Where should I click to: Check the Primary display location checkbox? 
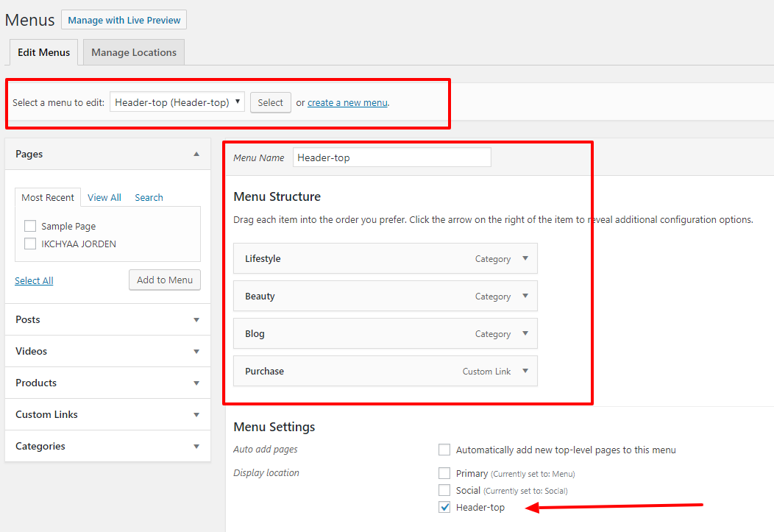point(444,473)
